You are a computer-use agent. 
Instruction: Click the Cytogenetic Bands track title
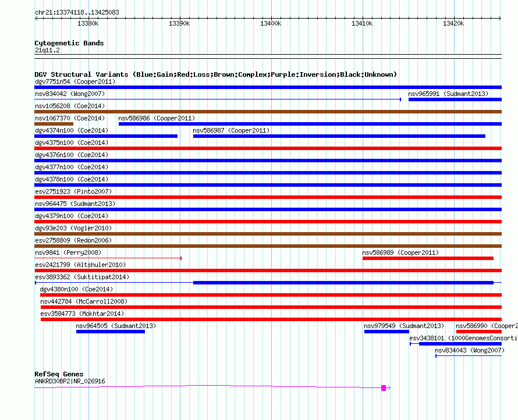click(69, 43)
